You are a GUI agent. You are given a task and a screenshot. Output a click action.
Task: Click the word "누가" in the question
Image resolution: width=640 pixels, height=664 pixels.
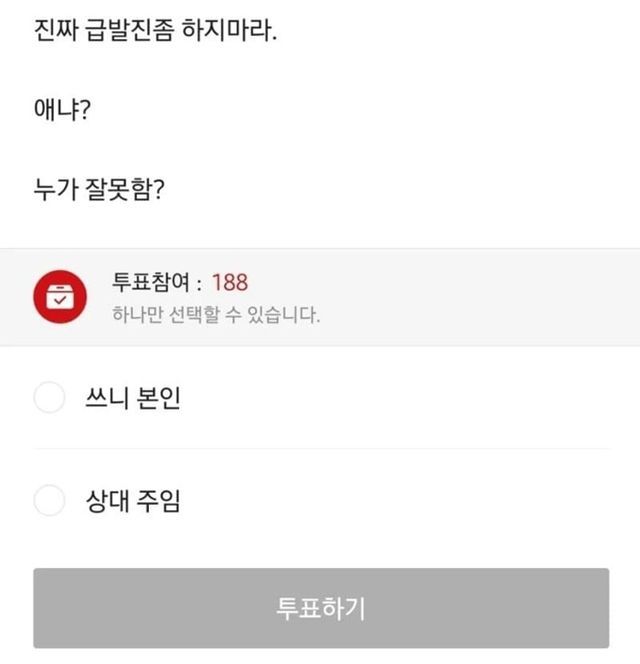[59, 189]
